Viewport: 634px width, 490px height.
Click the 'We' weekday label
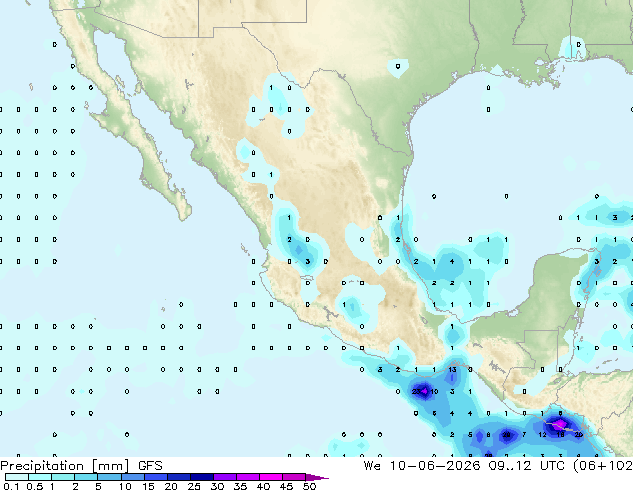pyautogui.click(x=372, y=466)
